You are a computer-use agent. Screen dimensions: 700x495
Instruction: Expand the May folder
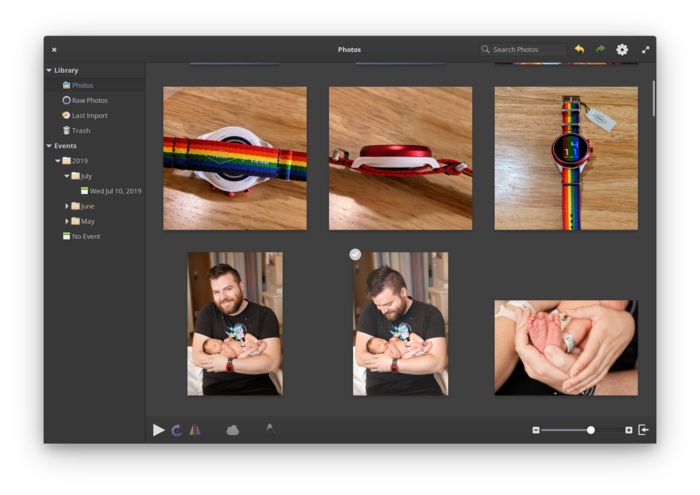(67, 221)
